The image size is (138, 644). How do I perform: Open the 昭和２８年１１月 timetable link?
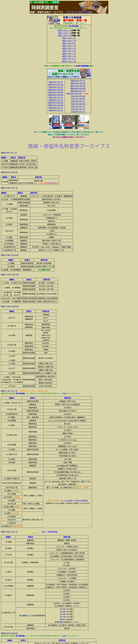coord(65,30)
